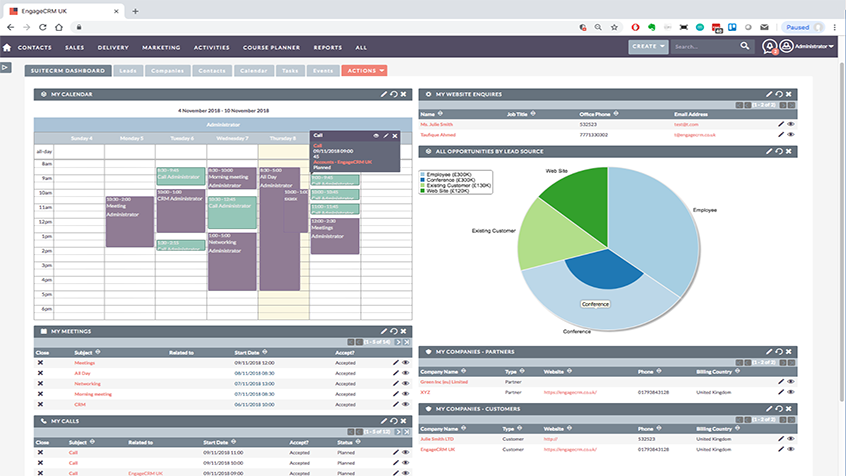Open the Sales menu

(x=74, y=47)
